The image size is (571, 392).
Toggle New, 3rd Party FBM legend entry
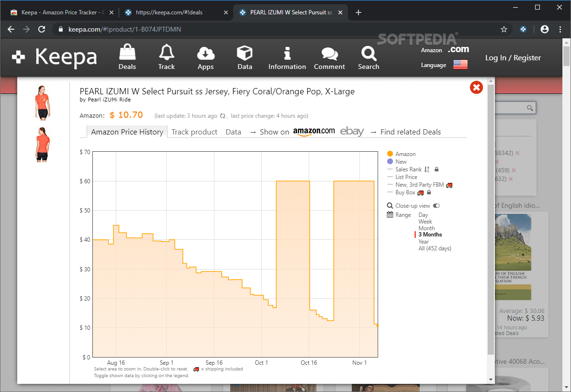pos(419,185)
